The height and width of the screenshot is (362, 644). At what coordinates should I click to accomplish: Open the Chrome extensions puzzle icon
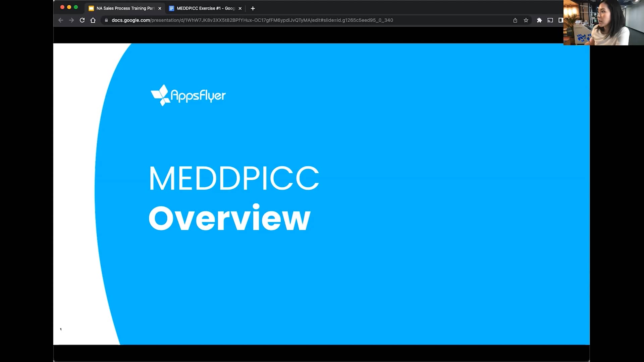coord(539,20)
